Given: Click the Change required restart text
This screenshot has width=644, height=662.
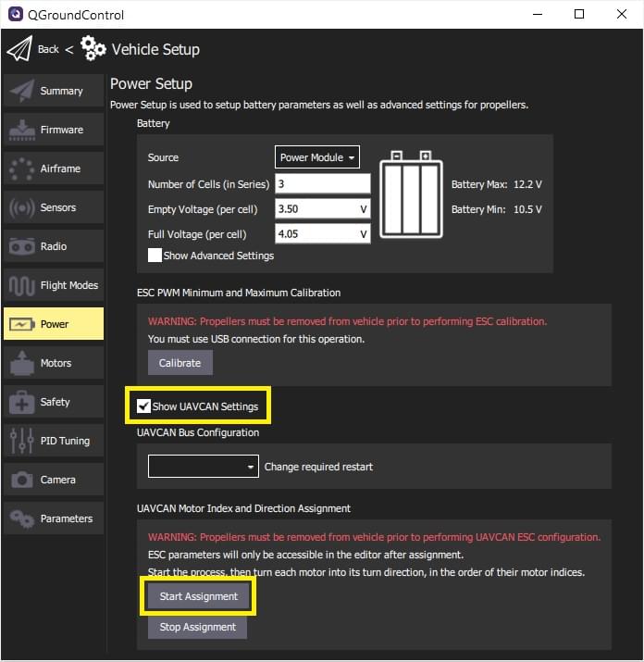Looking at the screenshot, I should tap(318, 467).
